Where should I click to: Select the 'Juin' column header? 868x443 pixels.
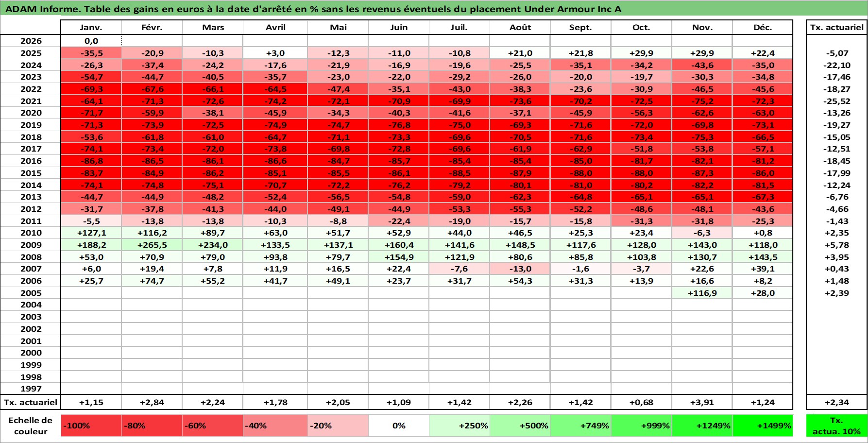pos(399,27)
